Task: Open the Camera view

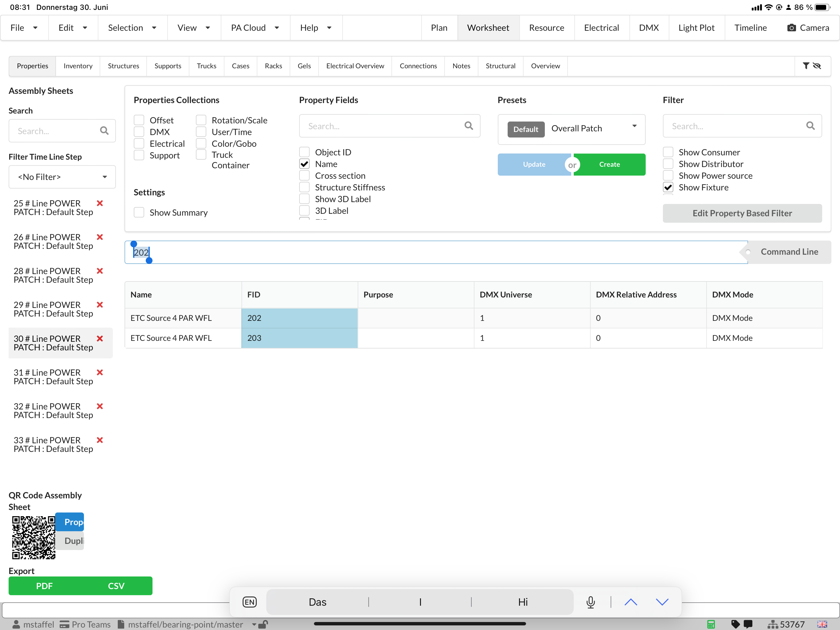Action: [808, 28]
